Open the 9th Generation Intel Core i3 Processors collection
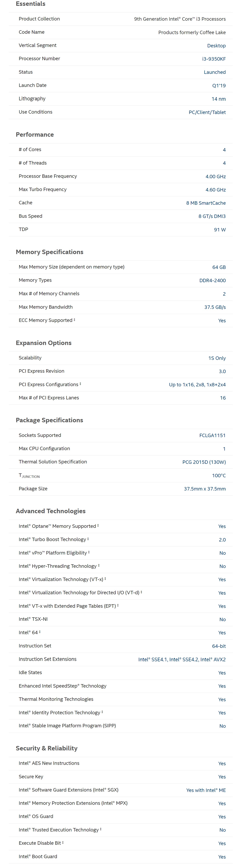The image size is (241, 868). [x=180, y=19]
